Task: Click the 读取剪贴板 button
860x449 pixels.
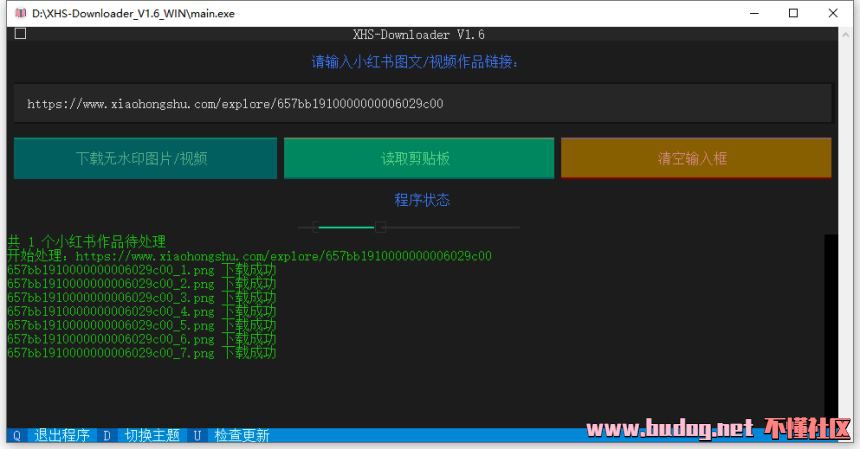Action: [x=419, y=158]
